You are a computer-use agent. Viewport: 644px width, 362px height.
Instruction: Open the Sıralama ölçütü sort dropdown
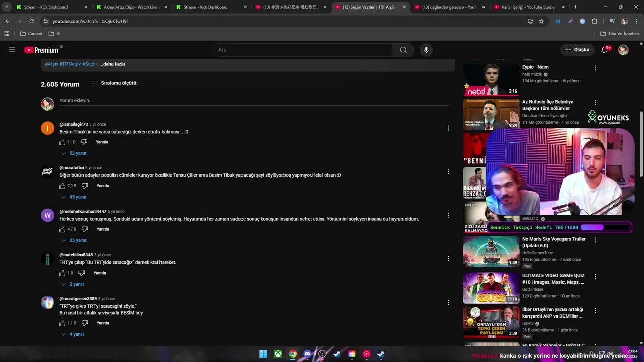pos(114,83)
